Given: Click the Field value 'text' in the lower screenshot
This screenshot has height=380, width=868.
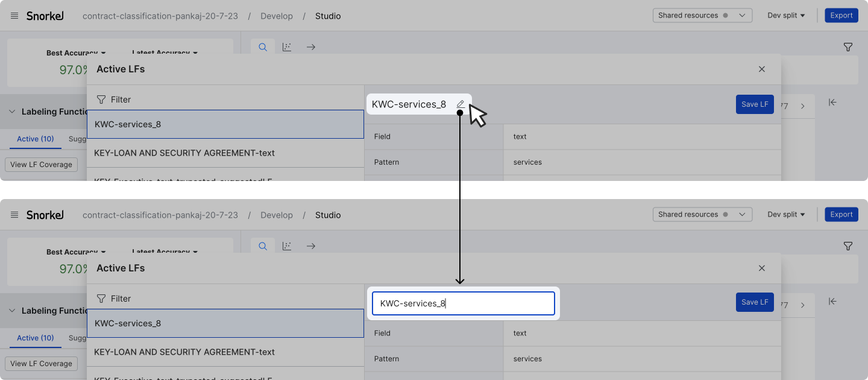Looking at the screenshot, I should (x=520, y=334).
